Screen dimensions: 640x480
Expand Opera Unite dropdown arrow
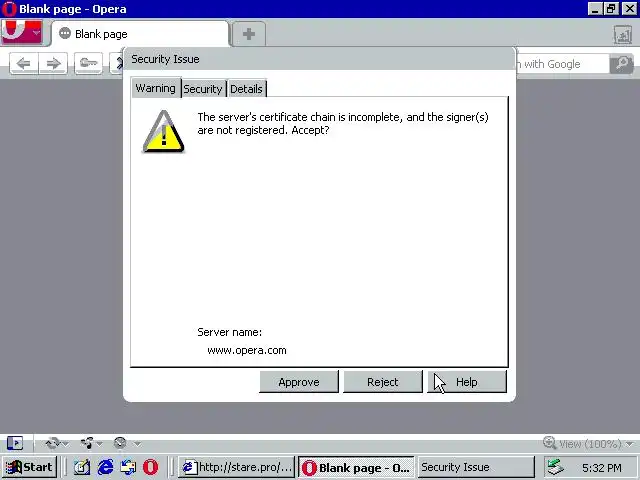coord(99,444)
